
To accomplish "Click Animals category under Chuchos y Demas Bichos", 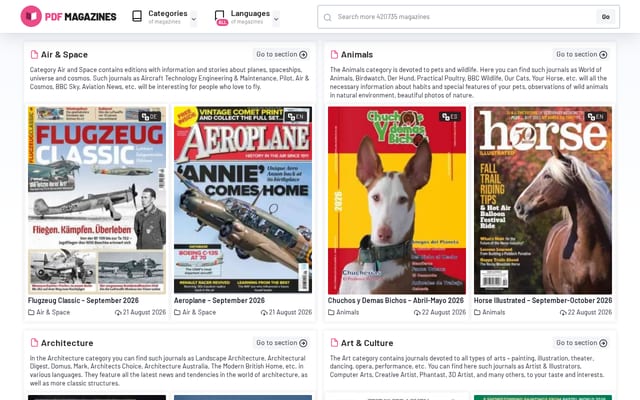I will (x=347, y=312).
